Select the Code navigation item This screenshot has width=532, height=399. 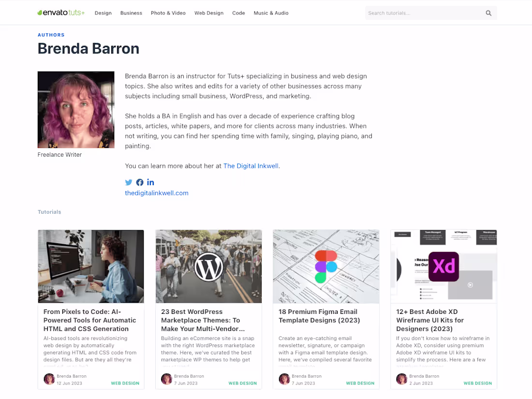[x=238, y=13]
